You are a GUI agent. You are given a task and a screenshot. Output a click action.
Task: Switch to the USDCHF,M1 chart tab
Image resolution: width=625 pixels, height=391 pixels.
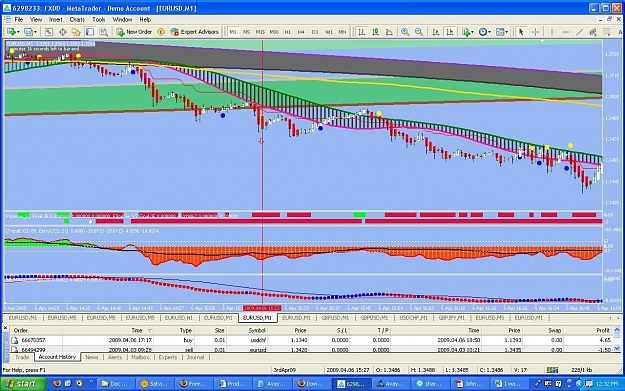point(413,318)
